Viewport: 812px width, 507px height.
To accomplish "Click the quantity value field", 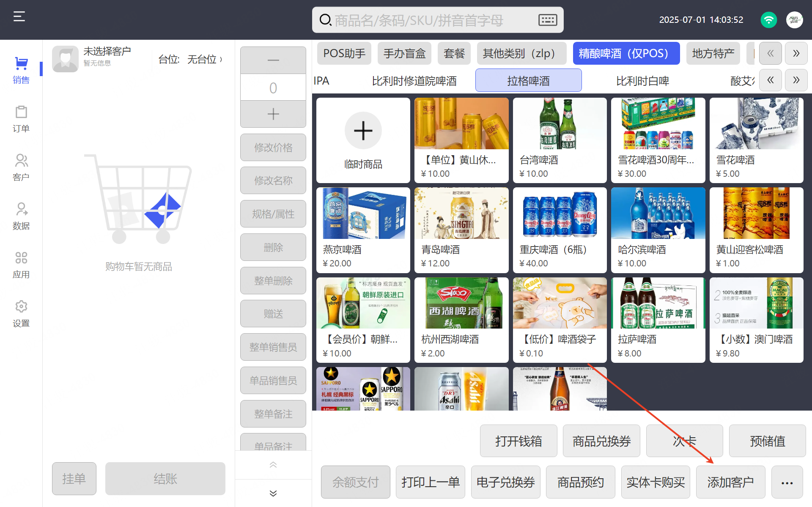I will tap(273, 88).
